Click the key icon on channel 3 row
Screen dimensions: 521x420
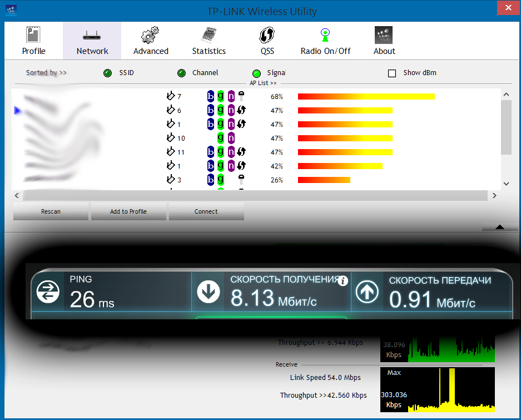(241, 180)
